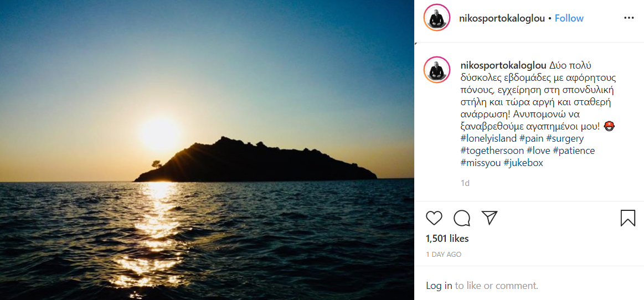644x300 pixels.
Task: Open the #jukebox hashtag
Action: tap(523, 163)
